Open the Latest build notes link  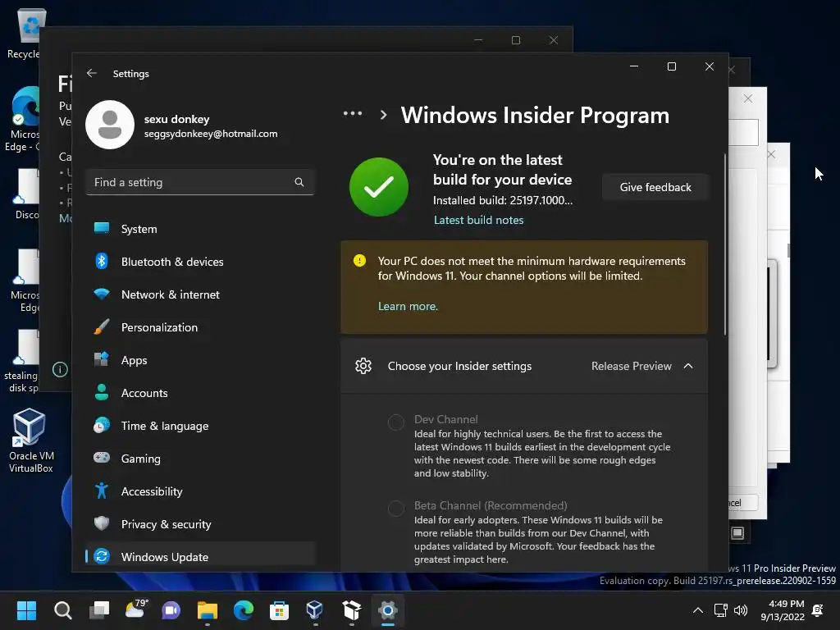coord(478,220)
